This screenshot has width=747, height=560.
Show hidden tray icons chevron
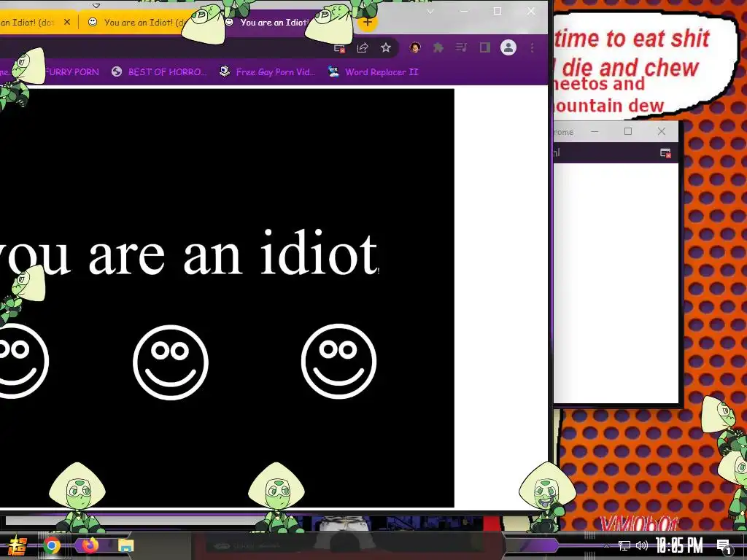pos(606,545)
